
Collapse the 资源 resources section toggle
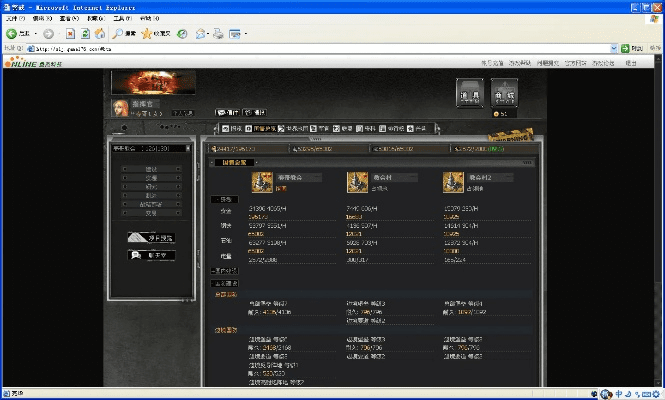pos(225,199)
